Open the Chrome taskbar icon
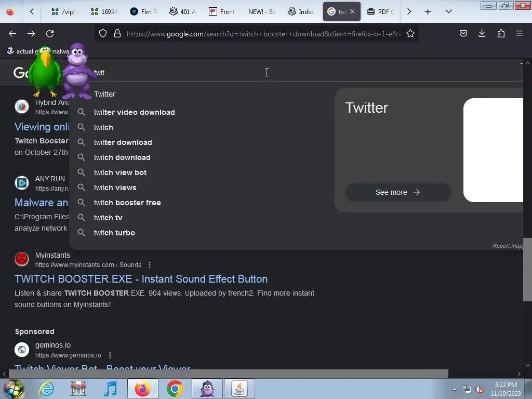Image resolution: width=532 pixels, height=399 pixels. [175, 389]
